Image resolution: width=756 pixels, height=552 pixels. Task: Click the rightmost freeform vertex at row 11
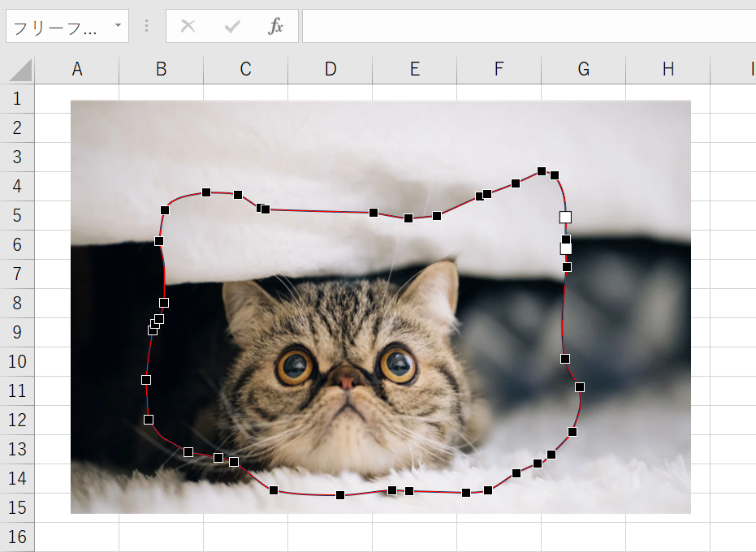coord(580,387)
